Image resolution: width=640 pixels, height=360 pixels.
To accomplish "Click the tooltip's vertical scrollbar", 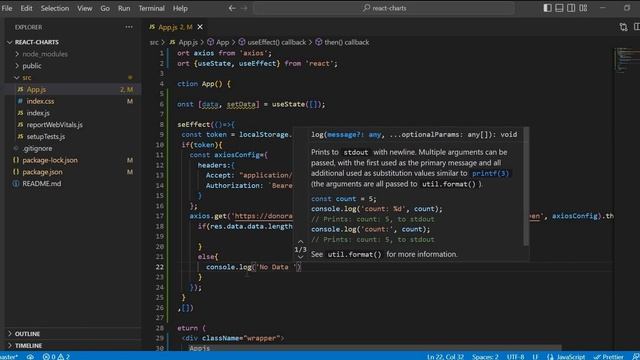I will click(x=526, y=186).
